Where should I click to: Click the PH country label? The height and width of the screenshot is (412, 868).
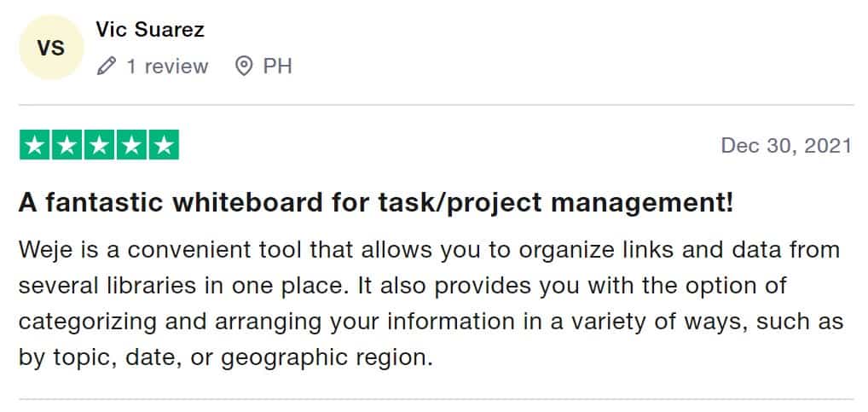point(277,66)
